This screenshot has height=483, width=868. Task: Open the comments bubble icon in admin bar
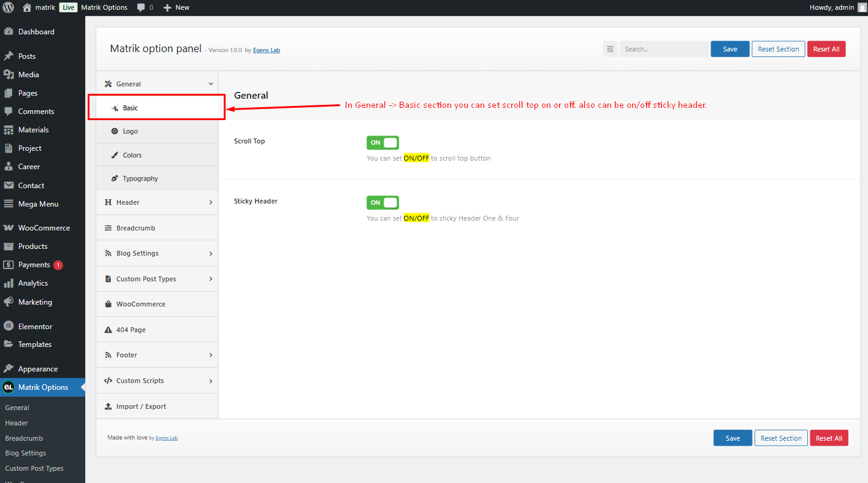[141, 8]
